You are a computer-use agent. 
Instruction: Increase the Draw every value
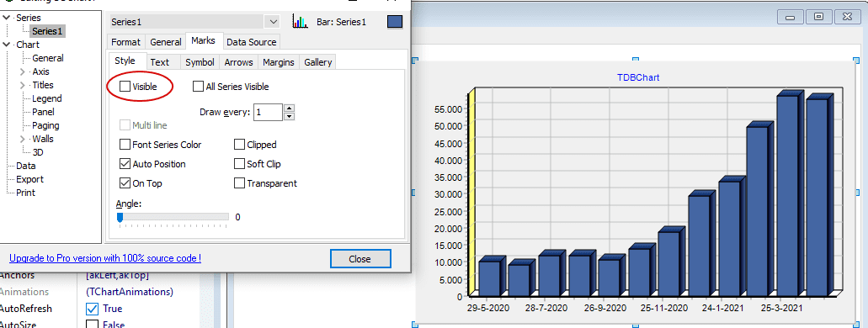pos(289,108)
